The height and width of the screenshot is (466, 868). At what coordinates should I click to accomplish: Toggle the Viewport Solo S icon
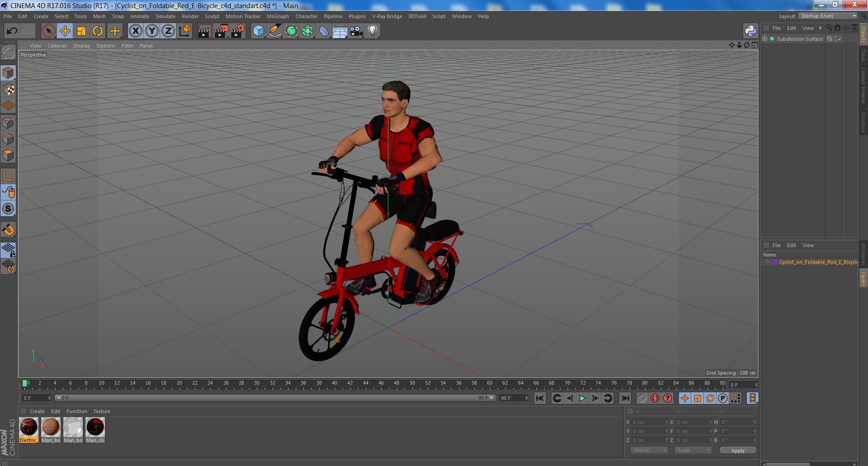coord(8,209)
